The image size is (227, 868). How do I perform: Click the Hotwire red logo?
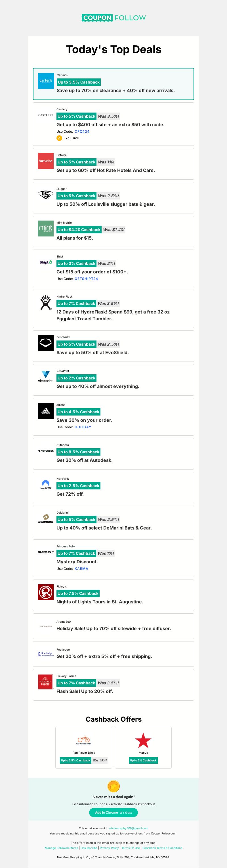[46, 161]
